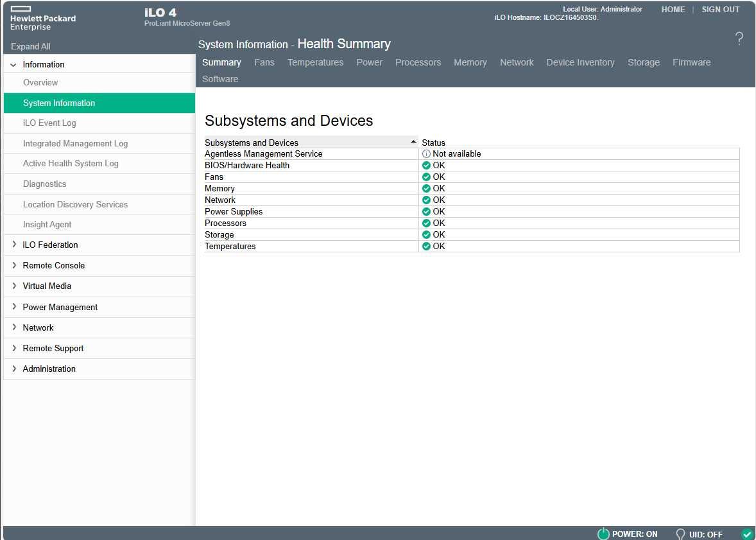Open Location Discovery Services
Viewport: 756px width, 540px height.
[x=99, y=204]
